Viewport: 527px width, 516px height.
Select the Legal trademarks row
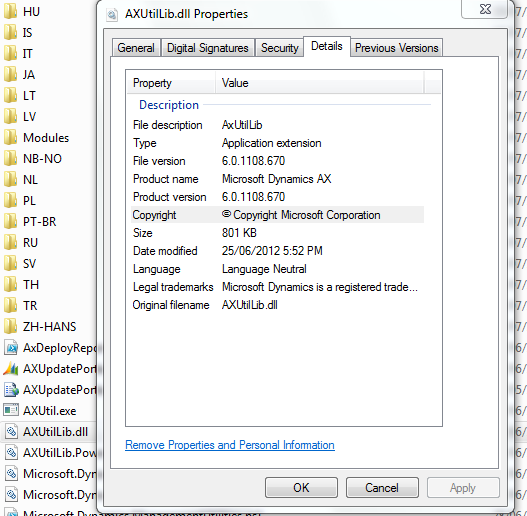point(277,287)
